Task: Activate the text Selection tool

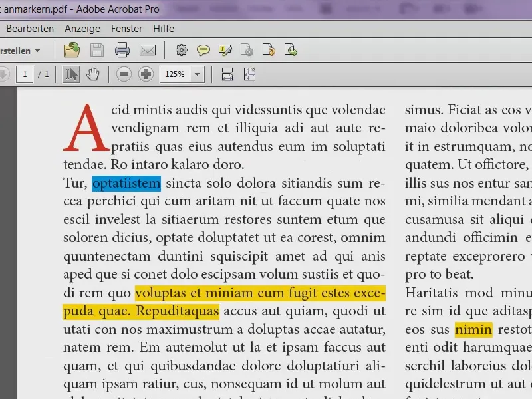Action: (71, 74)
